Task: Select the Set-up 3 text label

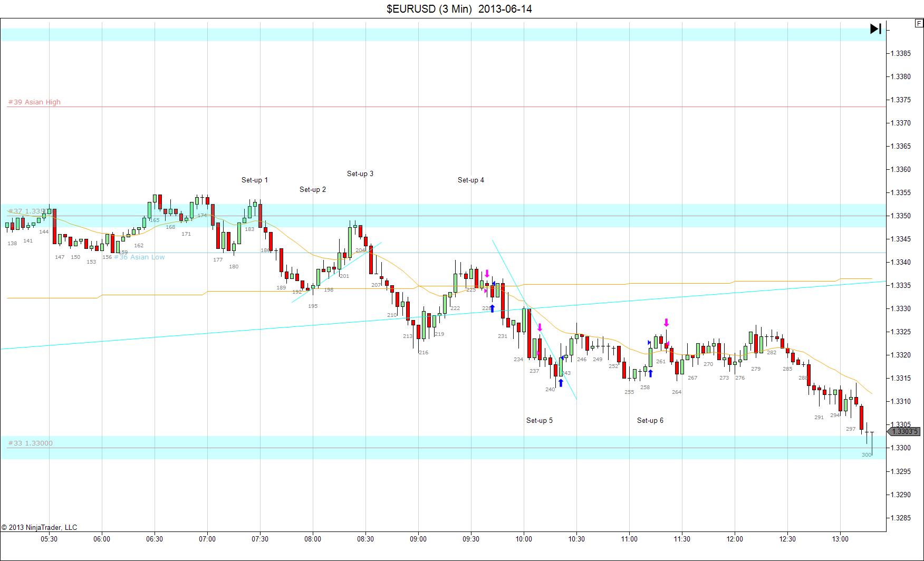Action: pyautogui.click(x=360, y=173)
